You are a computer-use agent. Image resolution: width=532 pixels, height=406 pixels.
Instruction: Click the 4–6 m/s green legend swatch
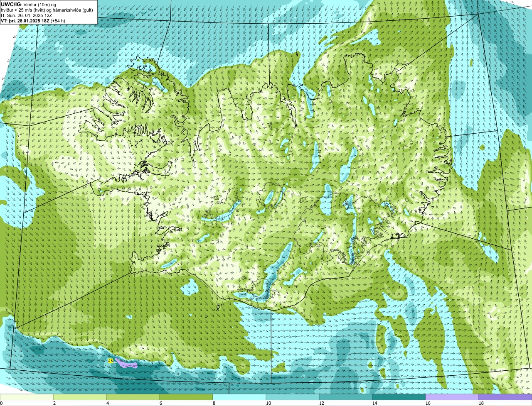133,397
